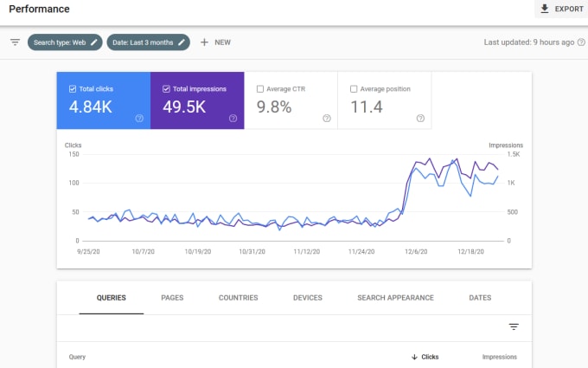Click the plus icon next to NEW
Image resolution: width=588 pixels, height=368 pixels.
(204, 42)
